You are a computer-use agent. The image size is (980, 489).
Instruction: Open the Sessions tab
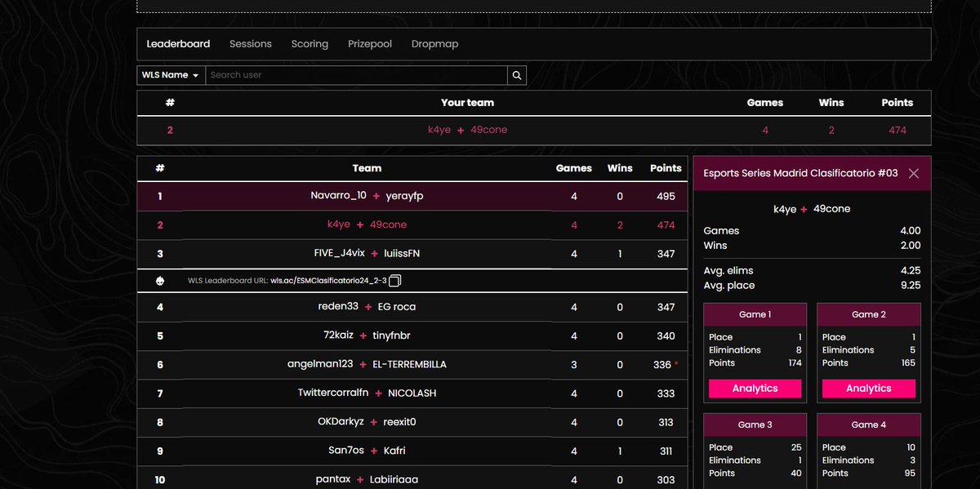tap(251, 44)
